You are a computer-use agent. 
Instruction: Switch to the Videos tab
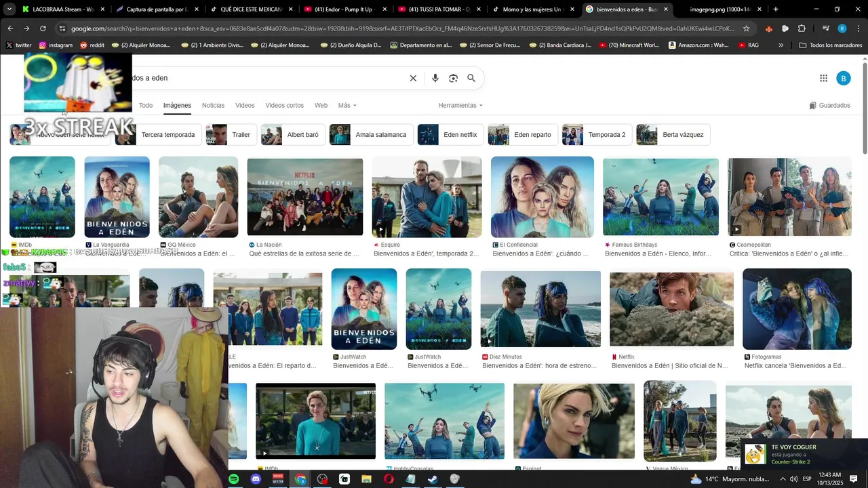coord(245,106)
